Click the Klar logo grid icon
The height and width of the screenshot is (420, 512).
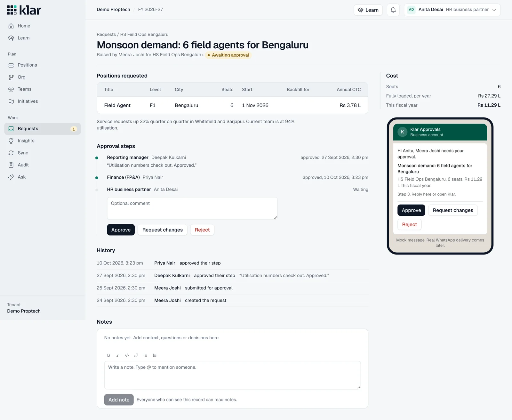12,10
